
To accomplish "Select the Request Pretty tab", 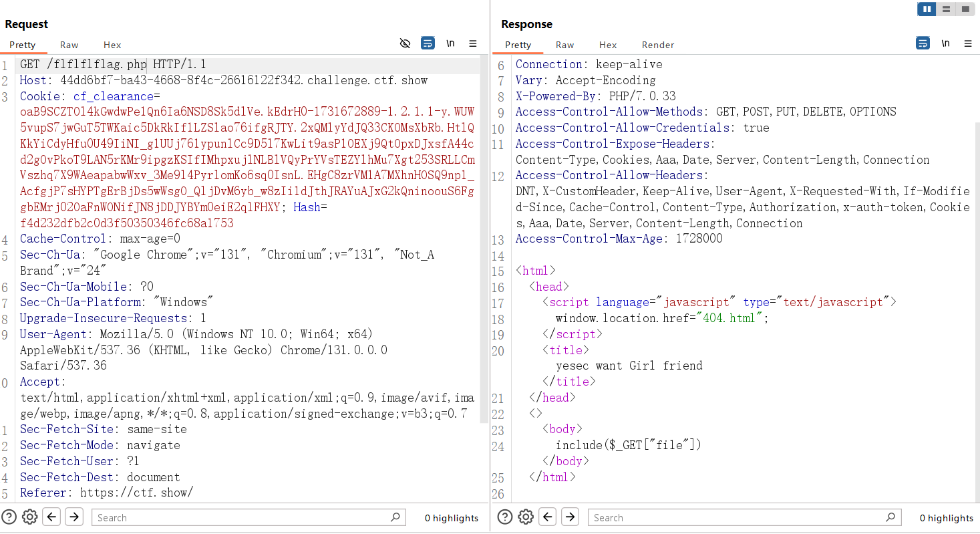I will (23, 45).
